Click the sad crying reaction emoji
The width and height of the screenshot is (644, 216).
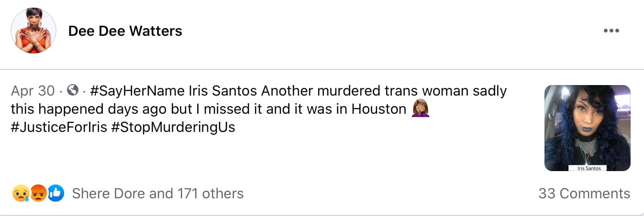click(21, 194)
